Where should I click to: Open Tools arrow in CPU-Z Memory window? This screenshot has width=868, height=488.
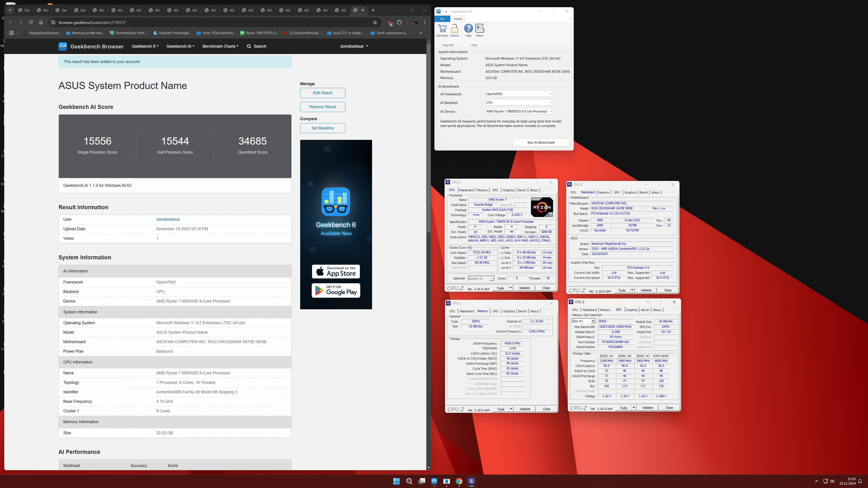(511, 409)
